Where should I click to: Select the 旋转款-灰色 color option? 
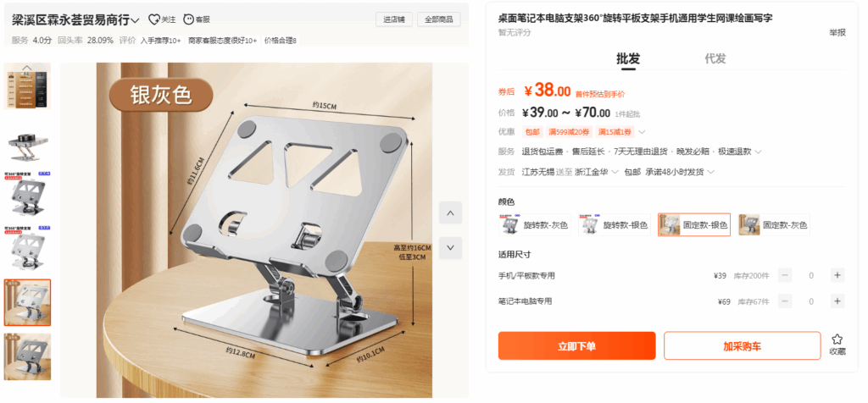535,225
